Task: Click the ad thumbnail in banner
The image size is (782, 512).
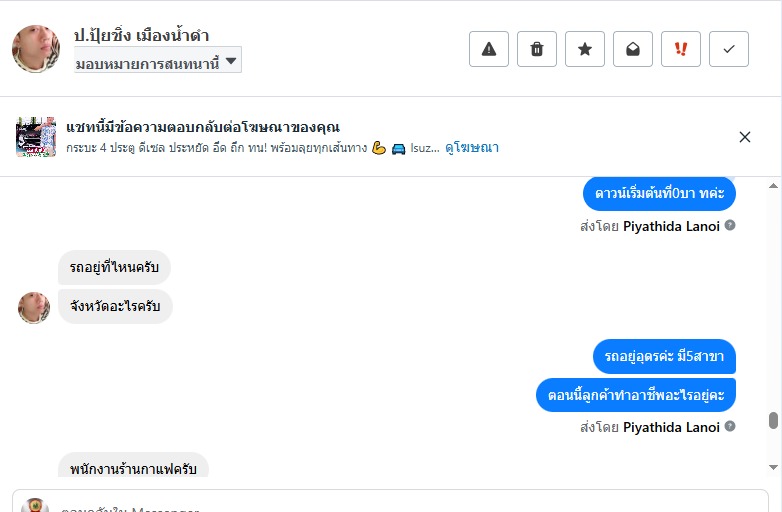Action: [x=36, y=137]
